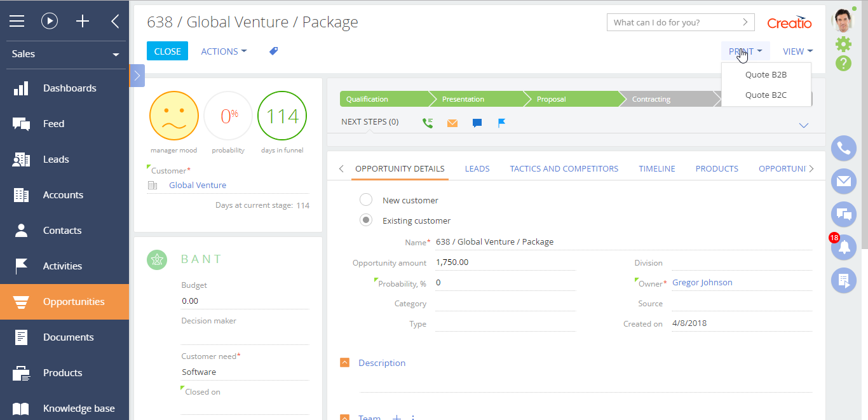Select the New customer radio button
Viewport: 868px width, 420px height.
pos(366,200)
